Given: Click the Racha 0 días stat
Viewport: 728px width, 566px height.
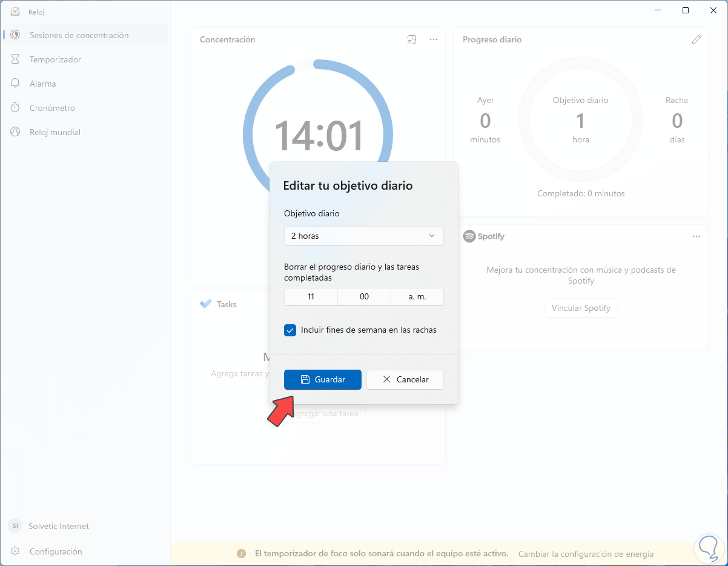Looking at the screenshot, I should pos(677,120).
